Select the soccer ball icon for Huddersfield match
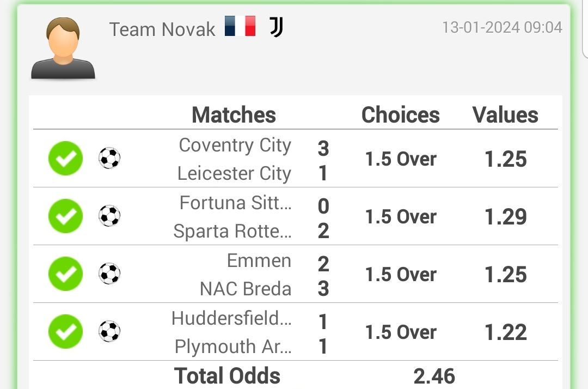 point(109,331)
